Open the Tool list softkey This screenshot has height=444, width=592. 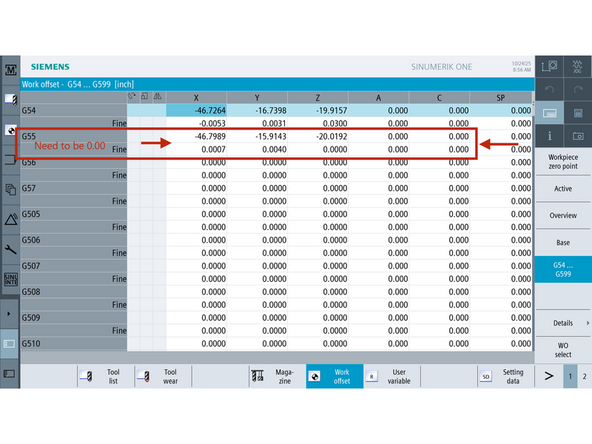pyautogui.click(x=106, y=376)
